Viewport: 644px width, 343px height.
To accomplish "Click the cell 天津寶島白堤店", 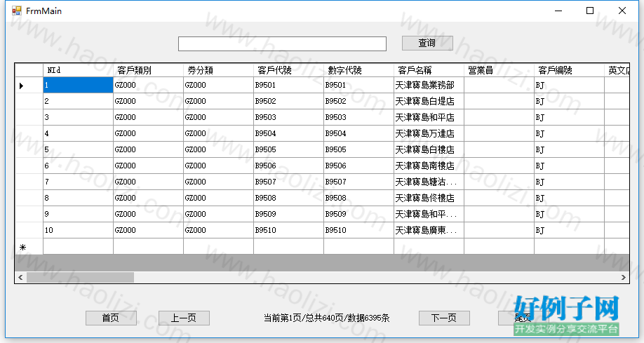I will click(429, 101).
